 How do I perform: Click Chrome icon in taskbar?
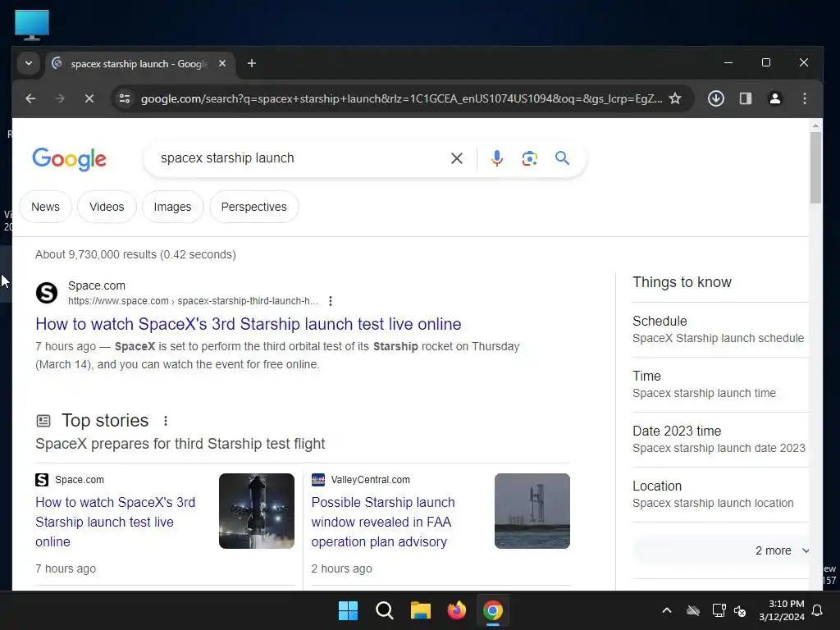point(493,610)
